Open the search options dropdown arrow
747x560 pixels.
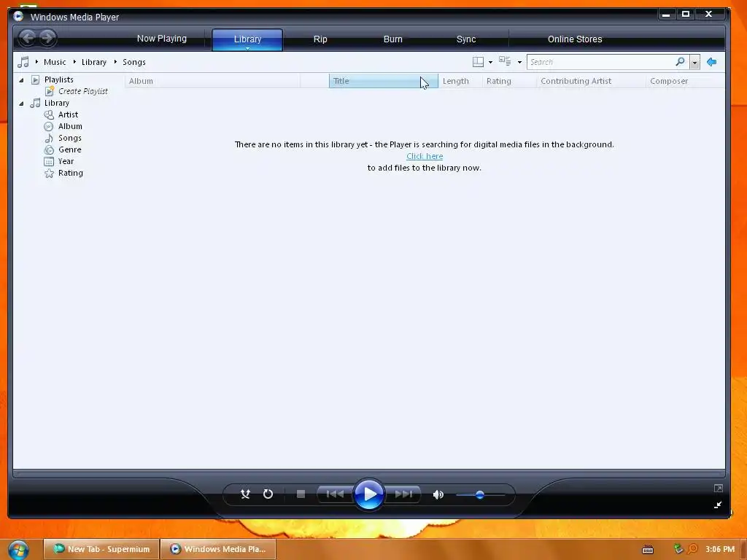coord(694,63)
